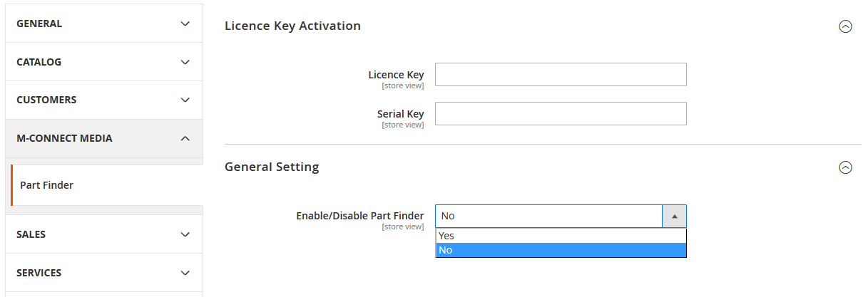Screen dimensions: 868x297
Task: Focus the Serial Key input field
Action: pos(561,113)
